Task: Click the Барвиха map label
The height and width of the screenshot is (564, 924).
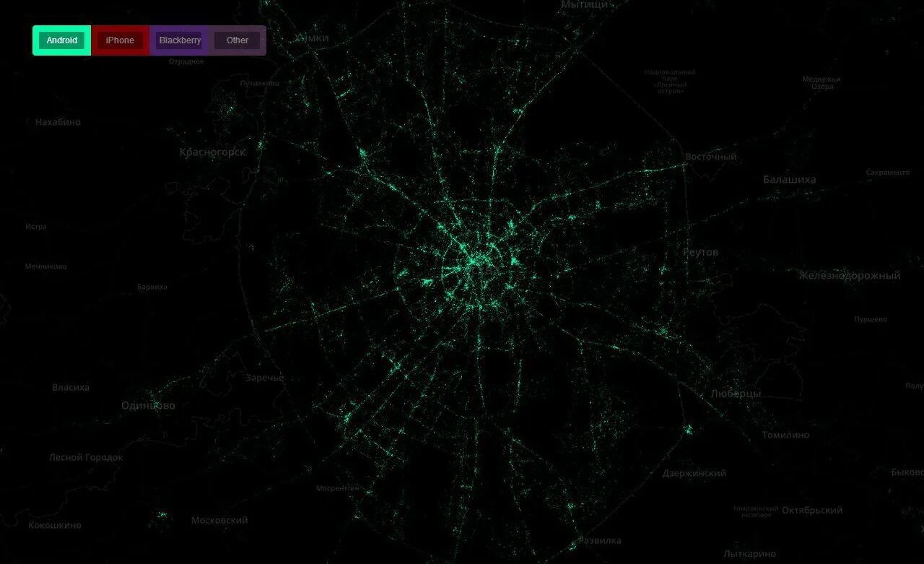Action: [152, 287]
